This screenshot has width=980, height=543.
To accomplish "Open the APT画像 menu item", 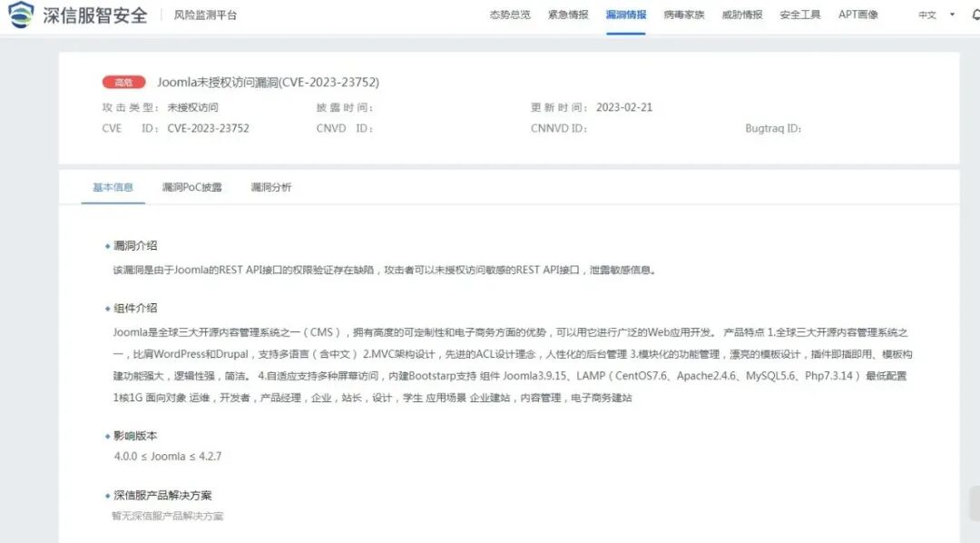I will click(858, 15).
